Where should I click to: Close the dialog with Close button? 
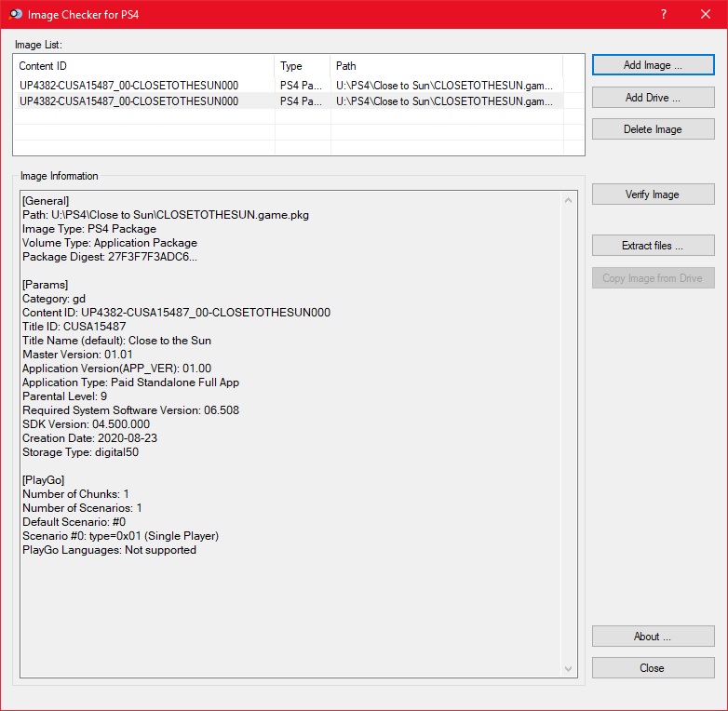point(653,667)
